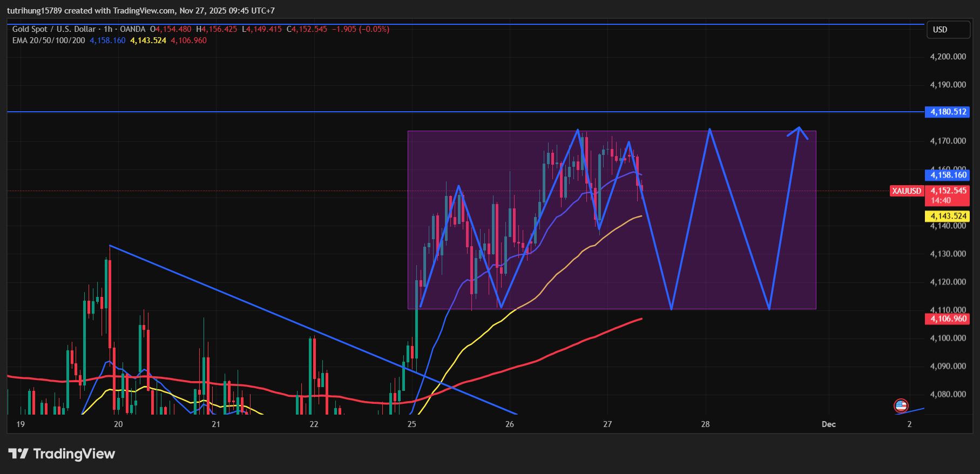Image resolution: width=980 pixels, height=474 pixels.
Task: Open the USD currency selector
Action: coord(948,30)
